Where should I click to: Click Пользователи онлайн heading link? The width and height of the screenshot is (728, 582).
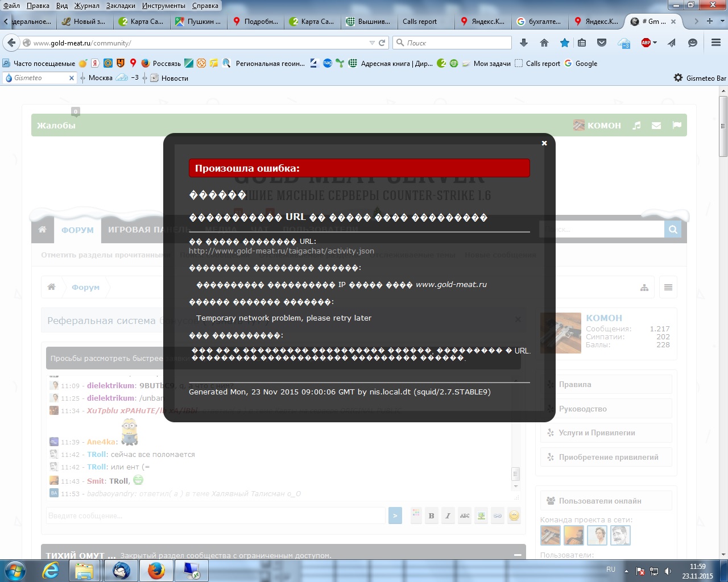coord(600,501)
